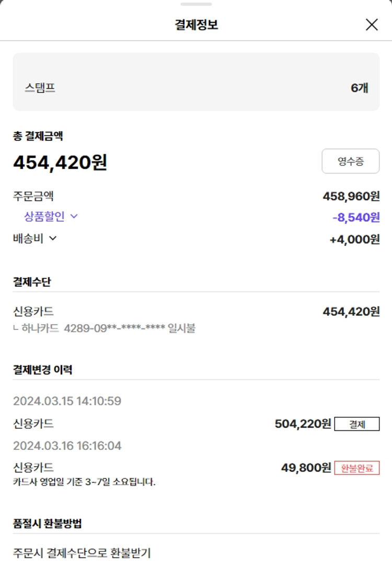
Task: Select the 스탬프 stamp card
Action: point(196,82)
